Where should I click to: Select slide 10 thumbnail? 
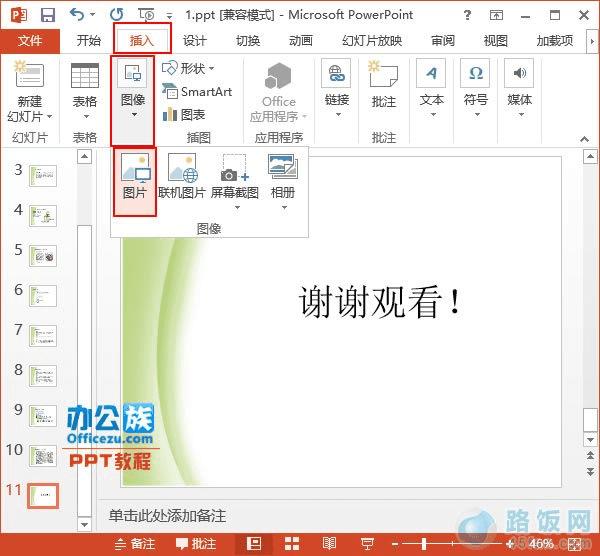click(x=43, y=456)
